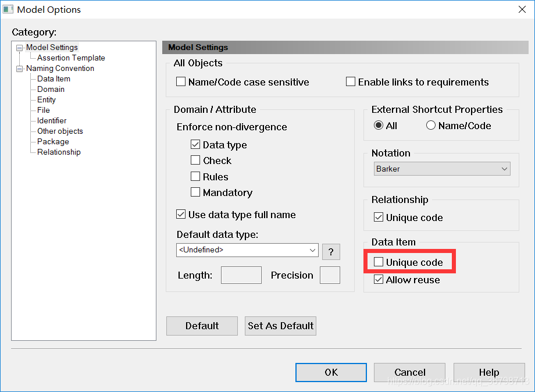Select Name/Code shortcut properties radio

click(x=430, y=126)
